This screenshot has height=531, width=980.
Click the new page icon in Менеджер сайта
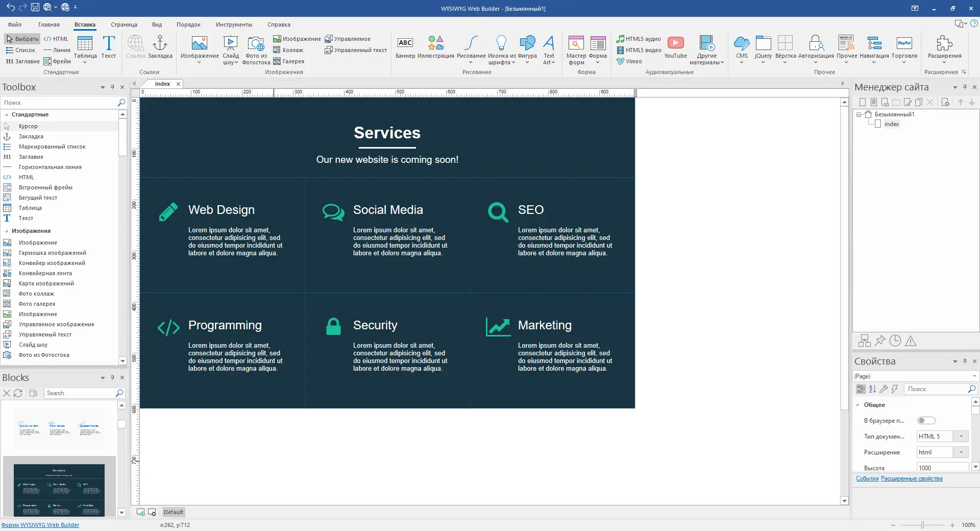863,102
